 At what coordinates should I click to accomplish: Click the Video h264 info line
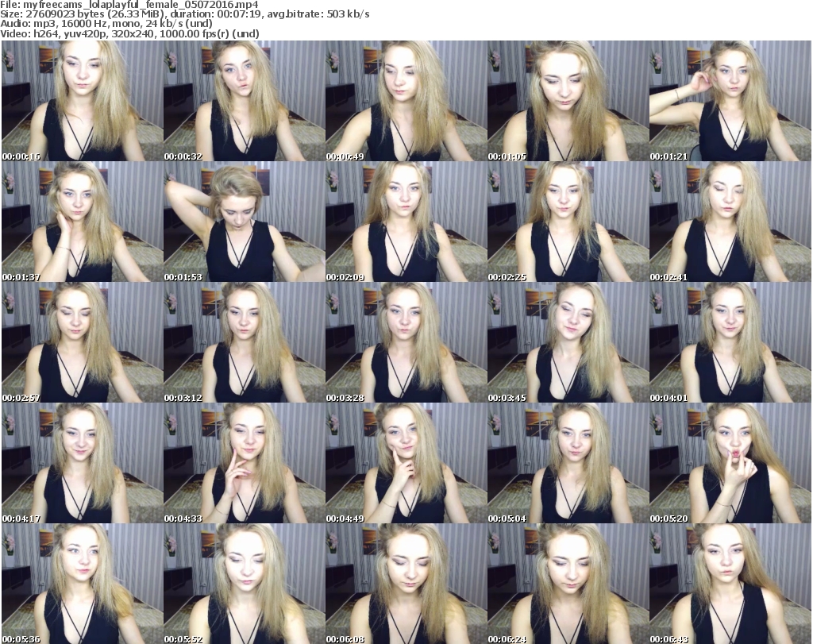[x=129, y=33]
